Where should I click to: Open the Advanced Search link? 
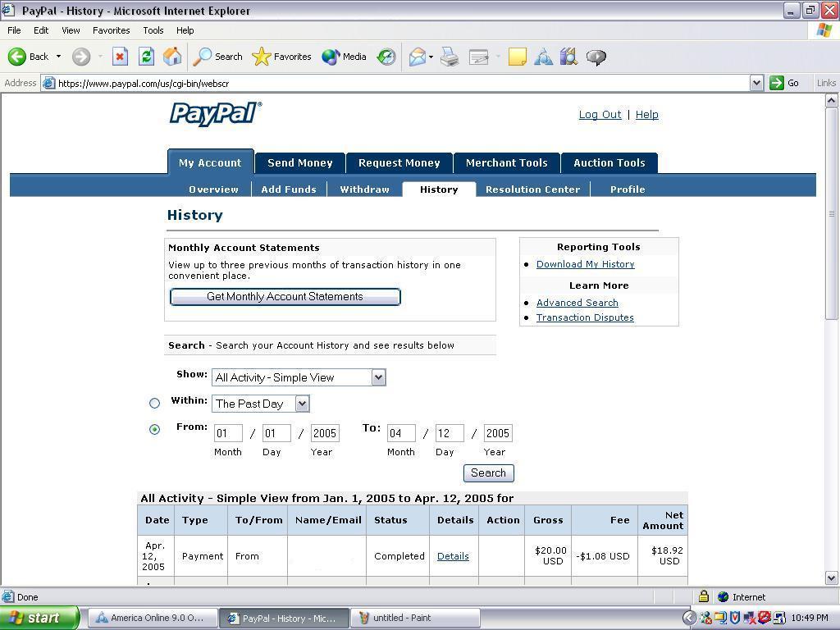577,303
